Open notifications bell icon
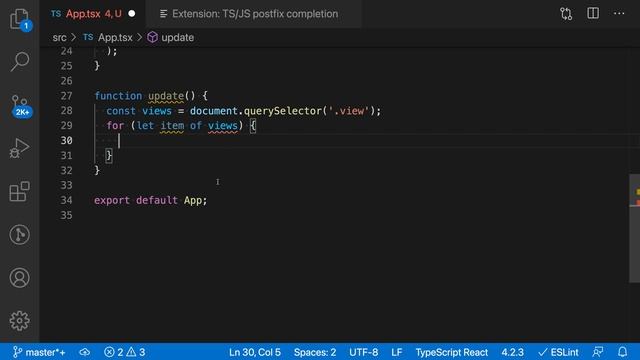The image size is (640, 360). [x=622, y=352]
